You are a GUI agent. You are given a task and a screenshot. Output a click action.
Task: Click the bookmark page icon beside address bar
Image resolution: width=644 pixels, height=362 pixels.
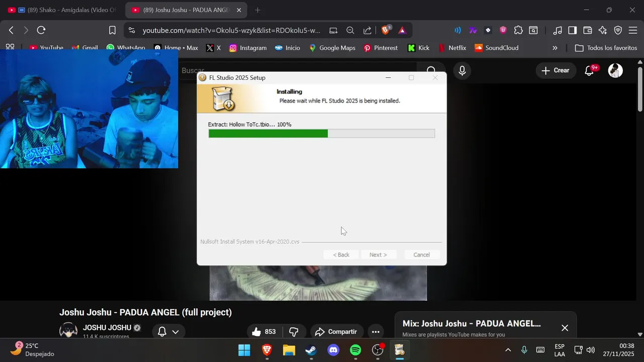coord(112,30)
